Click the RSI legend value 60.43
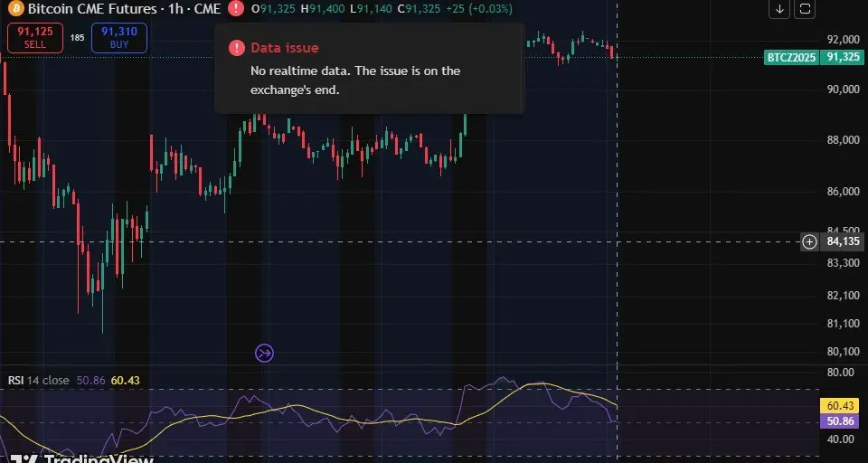Image resolution: width=868 pixels, height=463 pixels. (125, 381)
